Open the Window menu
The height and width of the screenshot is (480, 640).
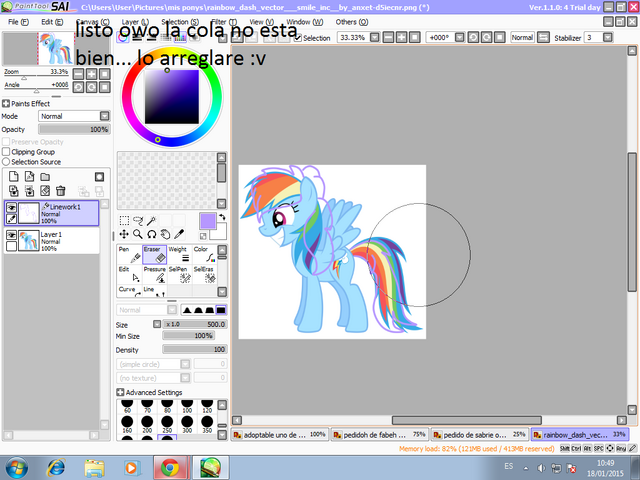pyautogui.click(x=304, y=22)
